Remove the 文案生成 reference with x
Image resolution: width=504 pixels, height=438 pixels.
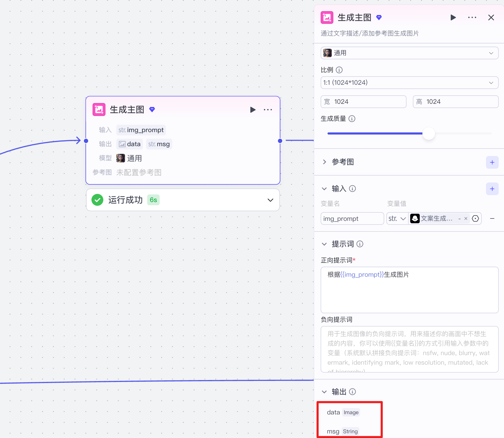point(466,218)
